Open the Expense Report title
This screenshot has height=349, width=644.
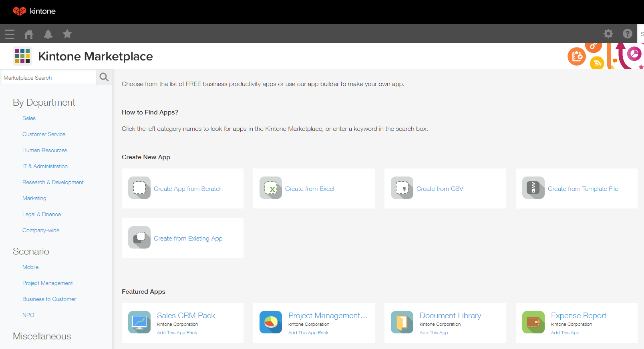click(x=579, y=316)
